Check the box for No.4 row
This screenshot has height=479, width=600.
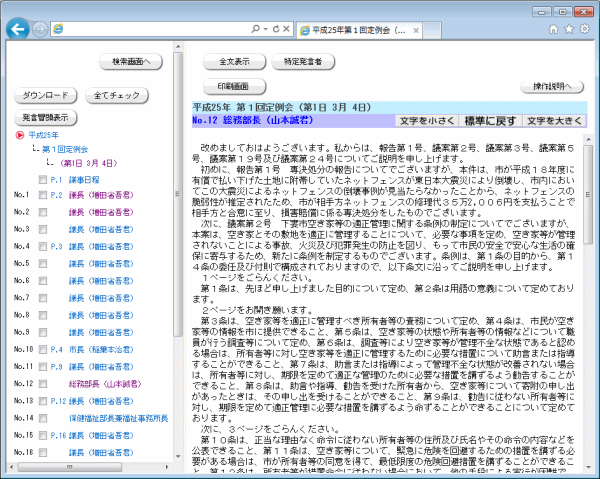pyautogui.click(x=43, y=247)
